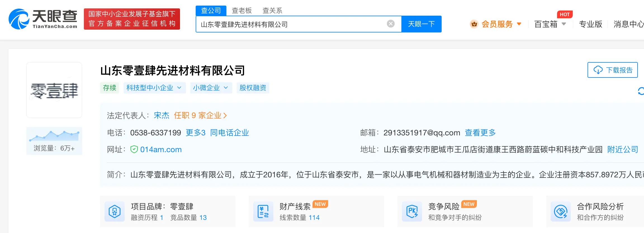The image size is (644, 233).
Task: Click 同电话企业 link
Action: coord(229,133)
